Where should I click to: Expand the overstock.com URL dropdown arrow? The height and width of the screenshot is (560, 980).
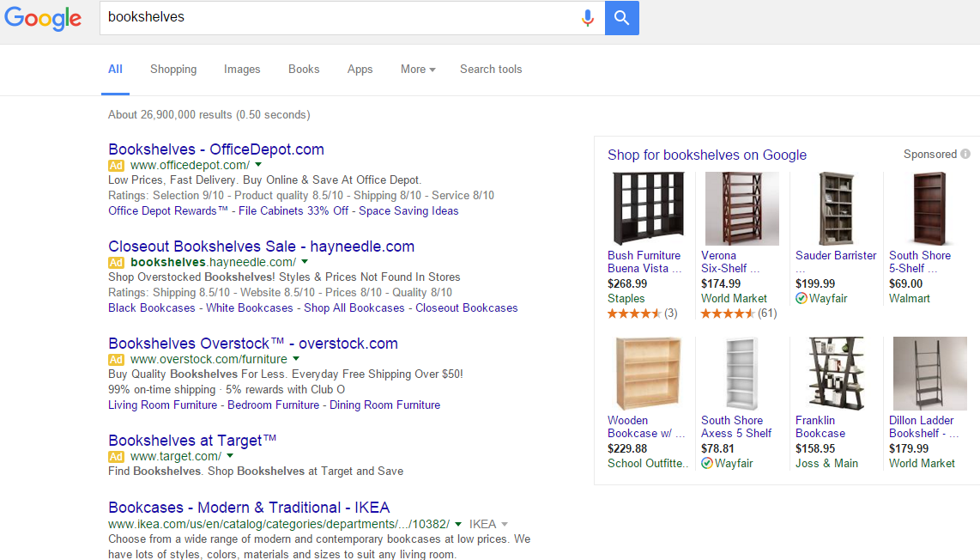(x=295, y=359)
